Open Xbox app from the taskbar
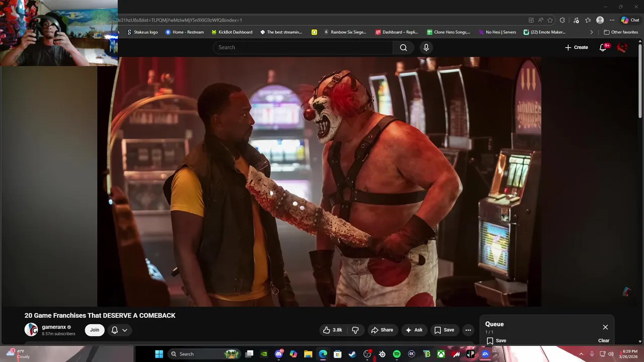The image size is (644, 362). click(x=441, y=354)
